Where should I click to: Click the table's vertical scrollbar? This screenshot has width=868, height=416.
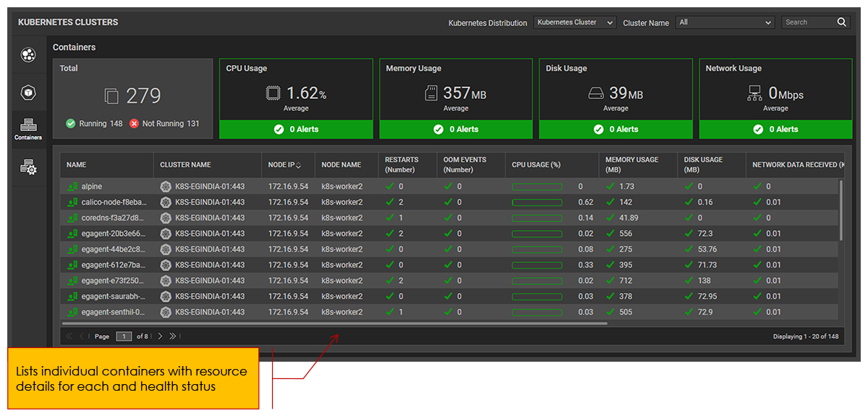tap(841, 210)
